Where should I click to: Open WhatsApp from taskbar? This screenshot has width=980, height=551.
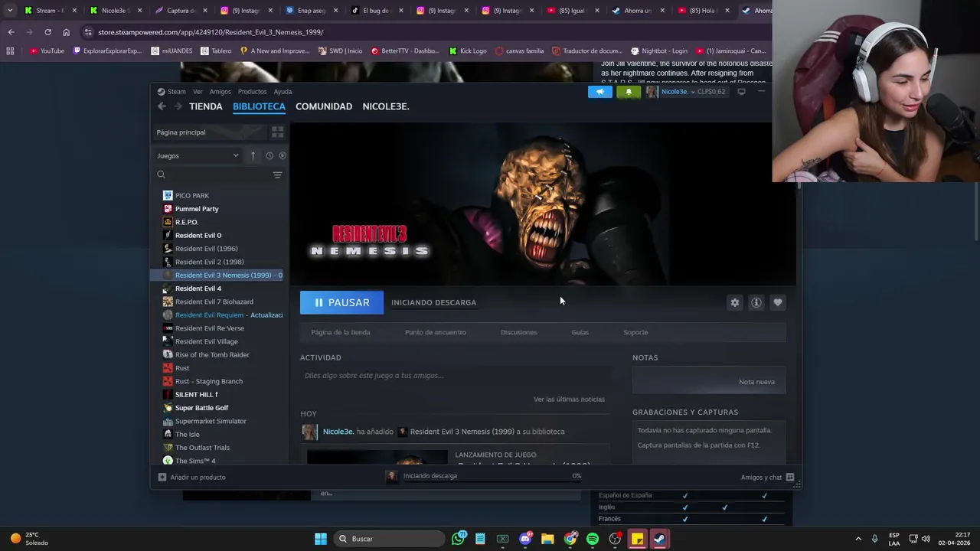pos(458,539)
